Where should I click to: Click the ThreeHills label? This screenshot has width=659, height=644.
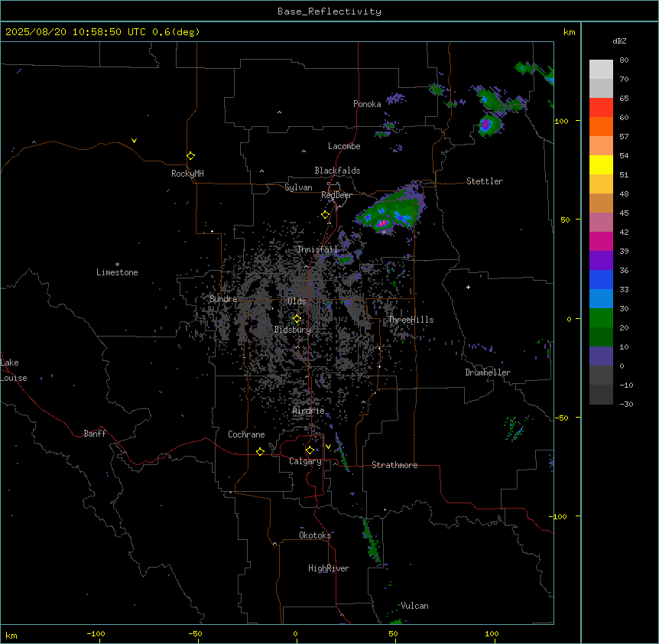pyautogui.click(x=411, y=320)
